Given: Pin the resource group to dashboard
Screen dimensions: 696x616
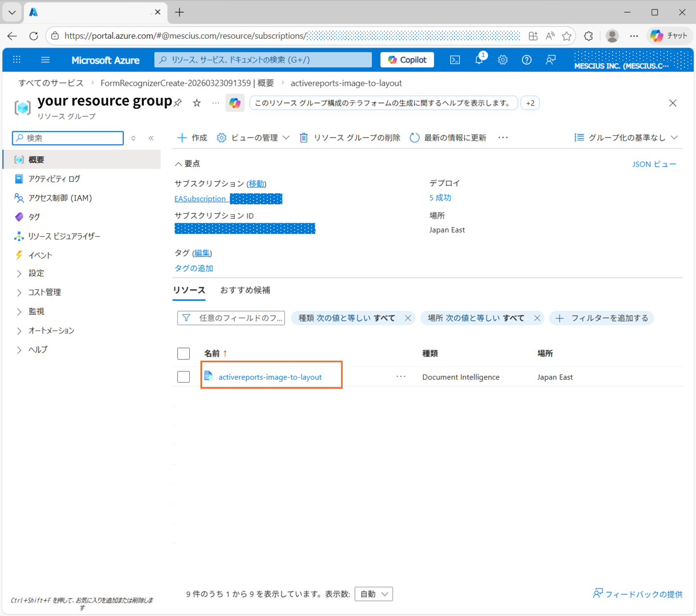Looking at the screenshot, I should [178, 103].
